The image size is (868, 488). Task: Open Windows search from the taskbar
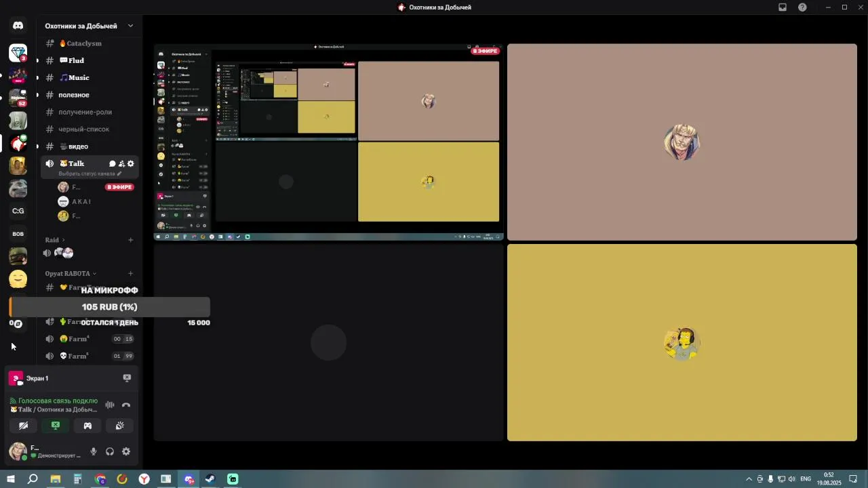[x=33, y=479]
